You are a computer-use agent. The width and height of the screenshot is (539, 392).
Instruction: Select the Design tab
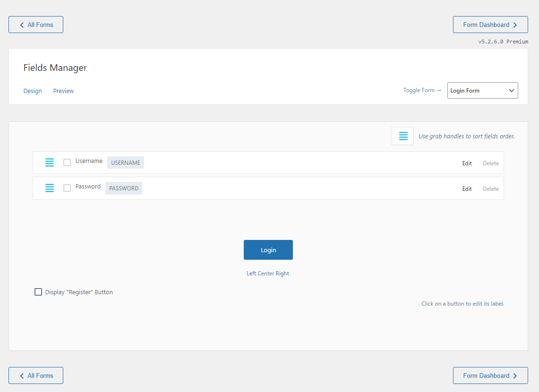pos(32,91)
